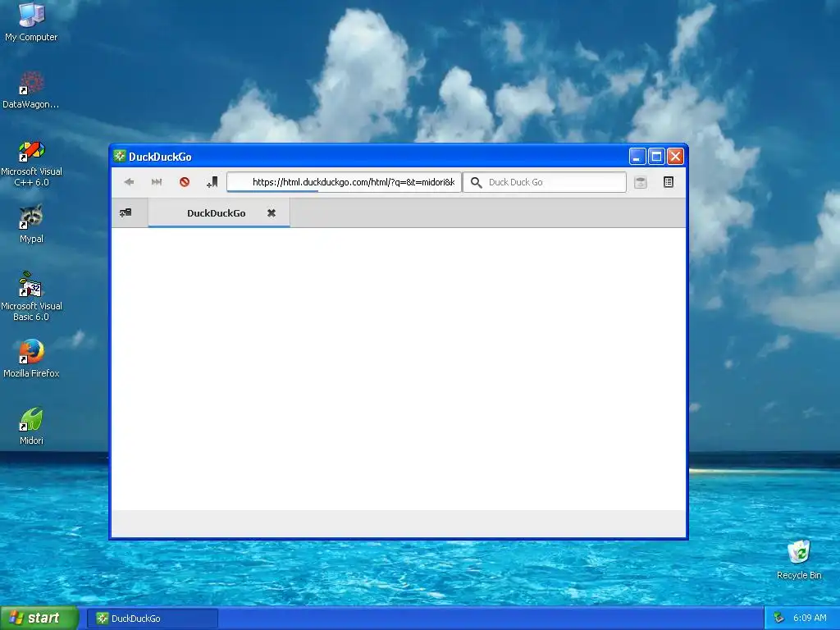The width and height of the screenshot is (840, 630).
Task: Open the trash (closed tabs) icon
Action: 640,182
